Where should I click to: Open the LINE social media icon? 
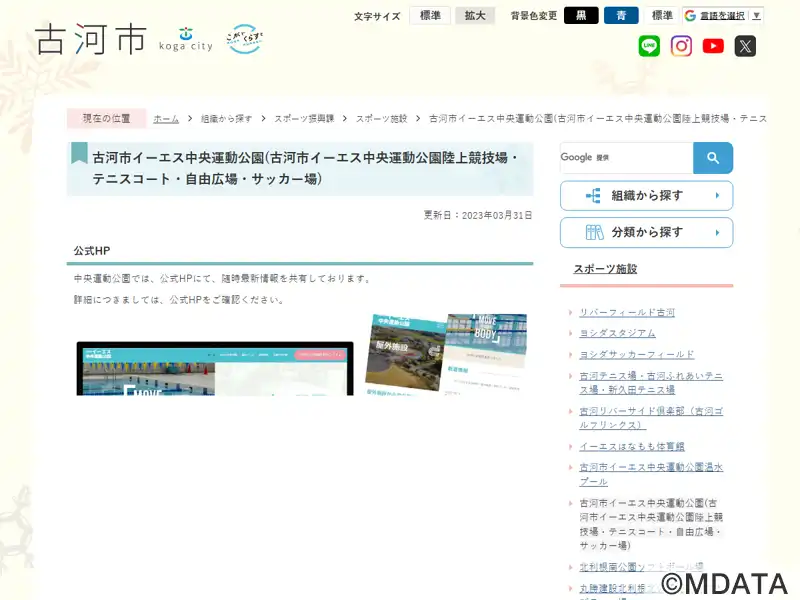pos(649,46)
